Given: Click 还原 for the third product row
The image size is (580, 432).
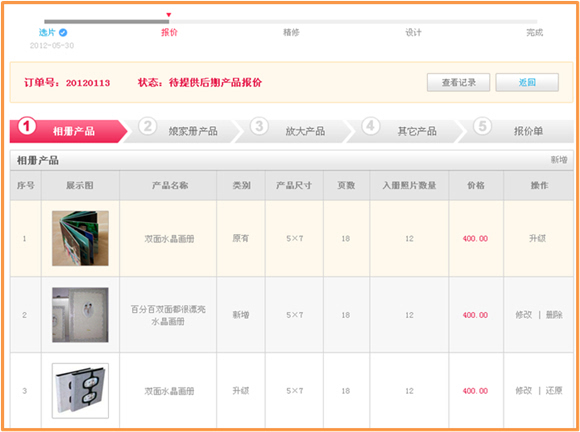Looking at the screenshot, I should coord(554,391).
